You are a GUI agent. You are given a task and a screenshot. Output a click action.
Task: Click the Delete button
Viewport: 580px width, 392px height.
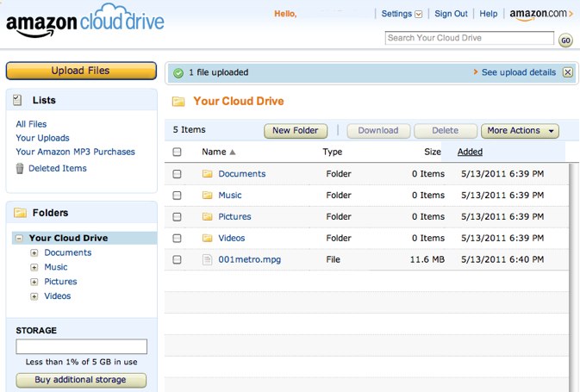pyautogui.click(x=446, y=131)
